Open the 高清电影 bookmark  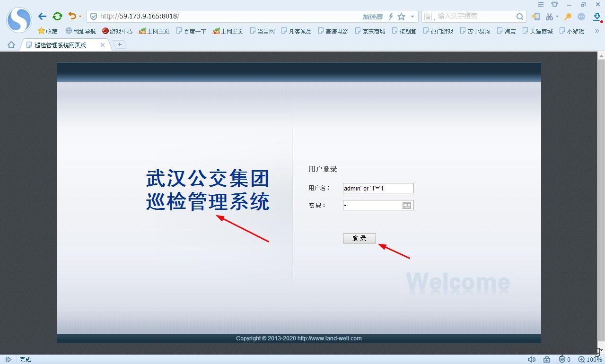[333, 31]
